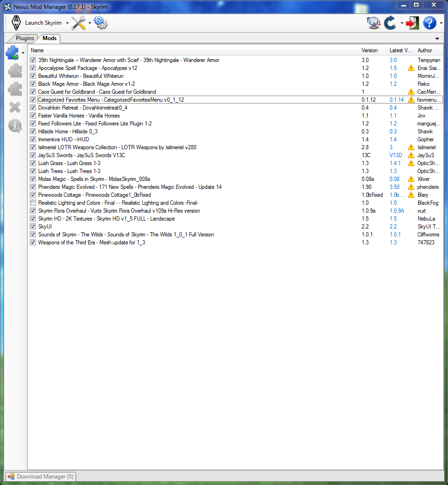Click Launch Skyrim button text
The width and height of the screenshot is (448, 485).
click(43, 23)
